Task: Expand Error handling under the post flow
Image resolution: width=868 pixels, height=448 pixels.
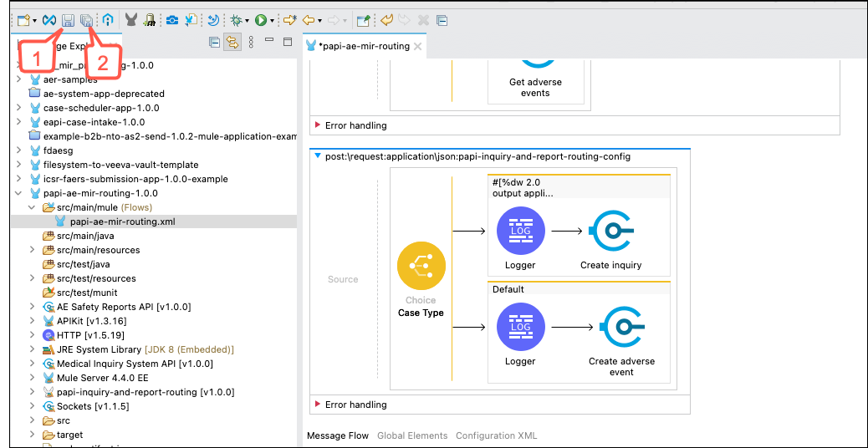Action: point(318,405)
